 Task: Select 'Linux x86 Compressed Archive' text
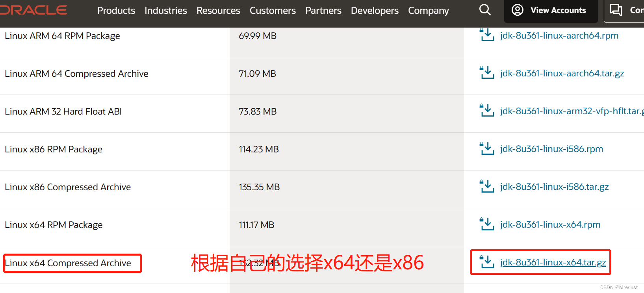point(68,187)
